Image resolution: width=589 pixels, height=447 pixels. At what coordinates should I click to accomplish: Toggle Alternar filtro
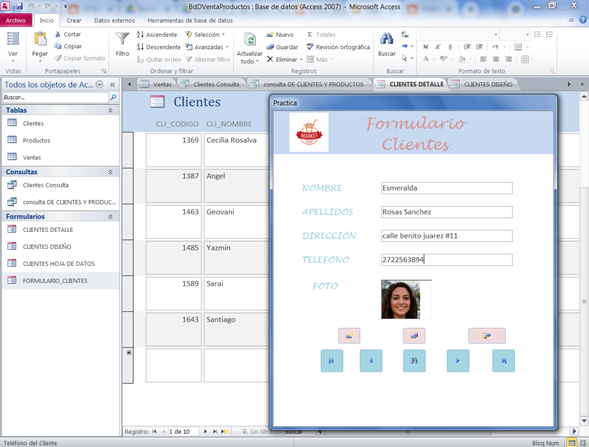tap(208, 59)
